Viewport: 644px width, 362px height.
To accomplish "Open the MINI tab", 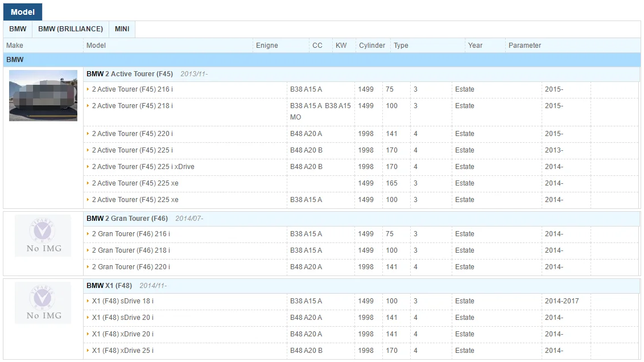I will [x=122, y=29].
